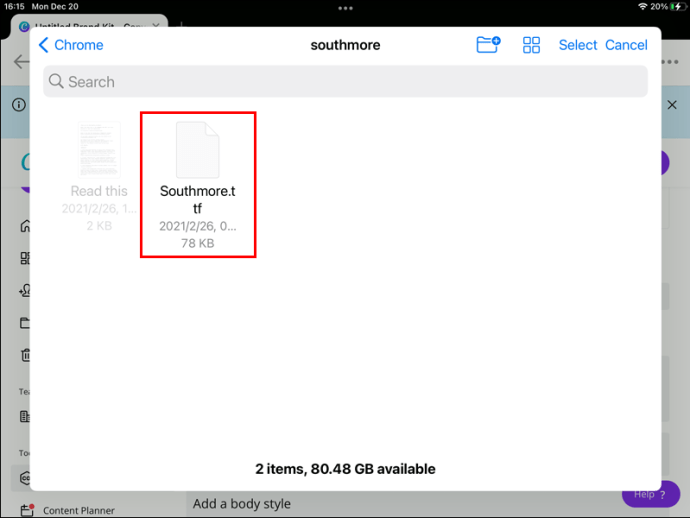The width and height of the screenshot is (690, 518).
Task: Open the Southmore.ttf font file
Action: pos(198,184)
